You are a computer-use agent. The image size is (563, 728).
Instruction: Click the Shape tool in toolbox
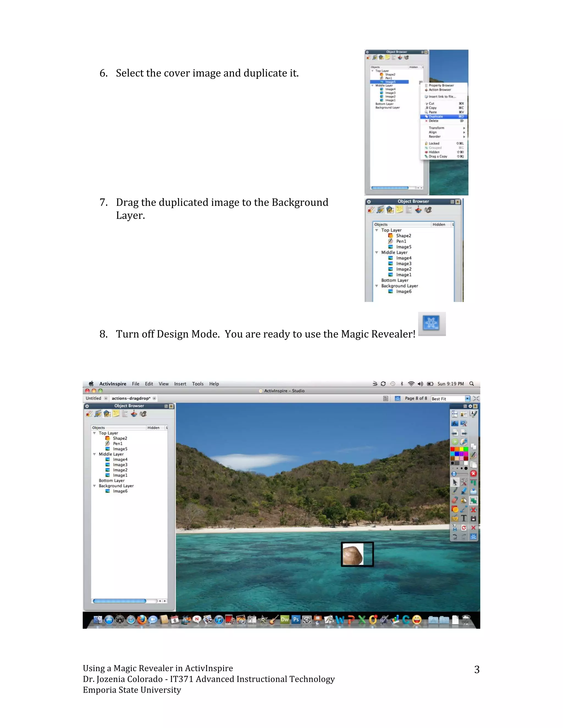pos(455,509)
